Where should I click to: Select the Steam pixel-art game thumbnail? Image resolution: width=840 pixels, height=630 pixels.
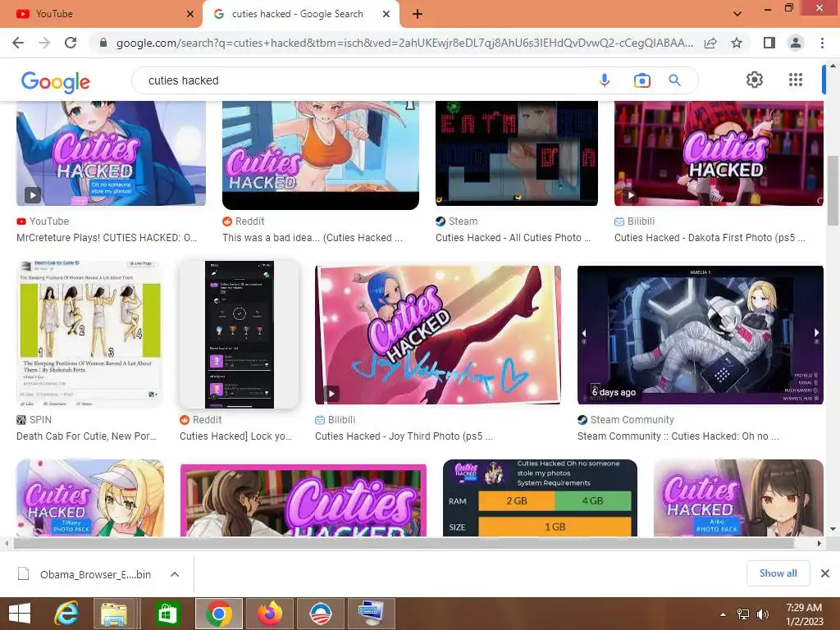coord(517,153)
